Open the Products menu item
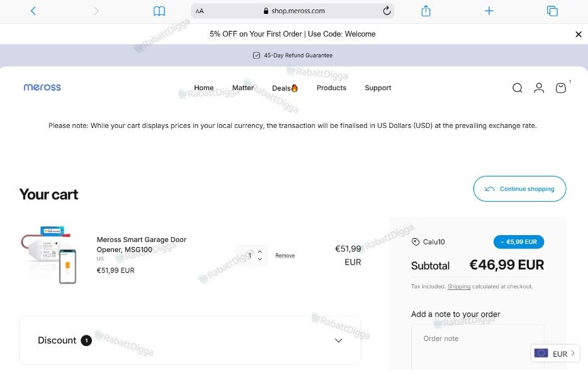This screenshot has width=588, height=370. pyautogui.click(x=332, y=88)
